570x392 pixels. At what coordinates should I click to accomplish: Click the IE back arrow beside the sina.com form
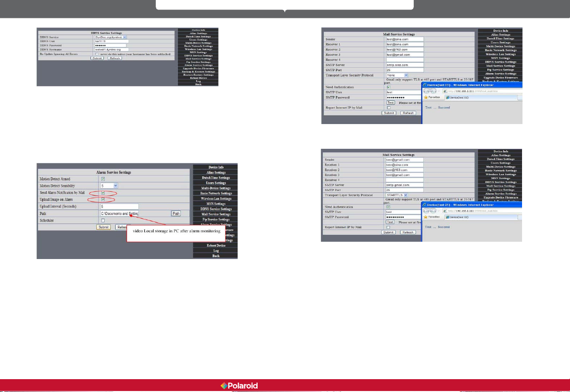point(427,91)
